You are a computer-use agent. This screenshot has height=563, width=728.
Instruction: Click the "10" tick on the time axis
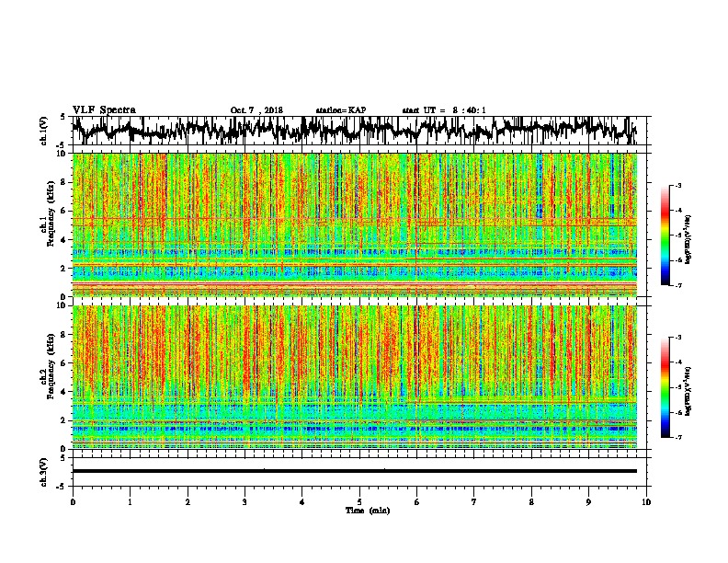[x=646, y=502]
